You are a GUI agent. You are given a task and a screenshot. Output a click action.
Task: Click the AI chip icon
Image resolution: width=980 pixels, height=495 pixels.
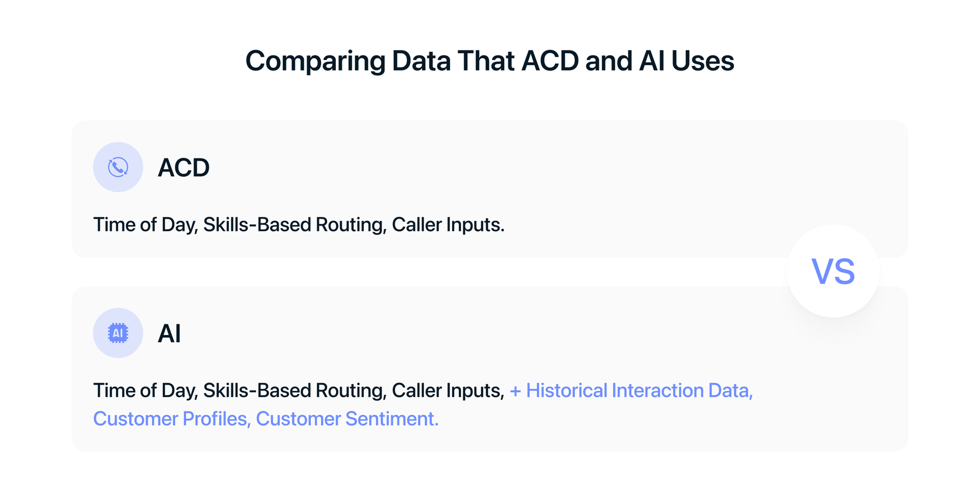tap(118, 333)
